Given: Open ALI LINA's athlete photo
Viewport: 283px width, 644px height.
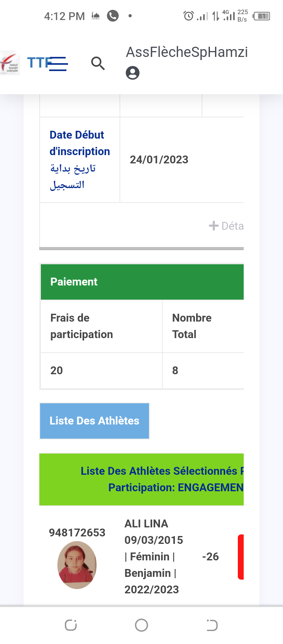Looking at the screenshot, I should coord(77,565).
